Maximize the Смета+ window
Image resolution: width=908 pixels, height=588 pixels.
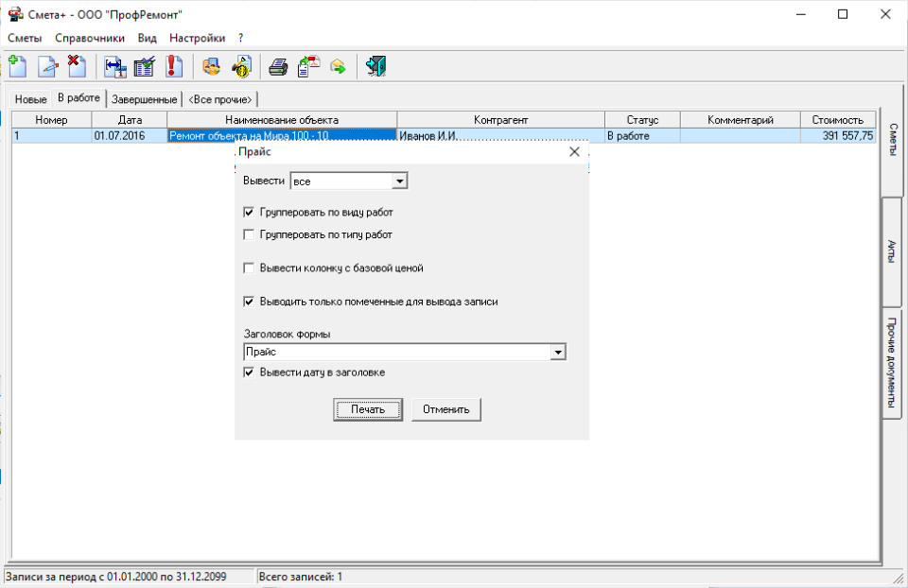843,14
